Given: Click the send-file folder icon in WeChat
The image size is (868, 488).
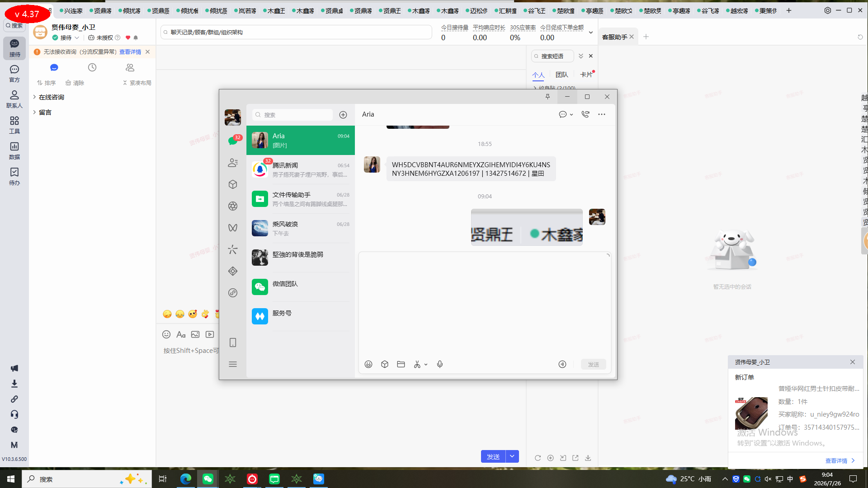Looking at the screenshot, I should point(401,364).
